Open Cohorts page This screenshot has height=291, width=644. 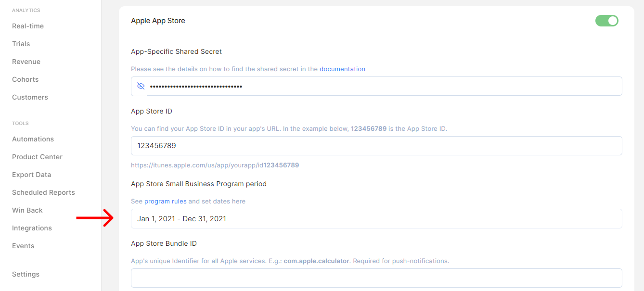click(26, 79)
